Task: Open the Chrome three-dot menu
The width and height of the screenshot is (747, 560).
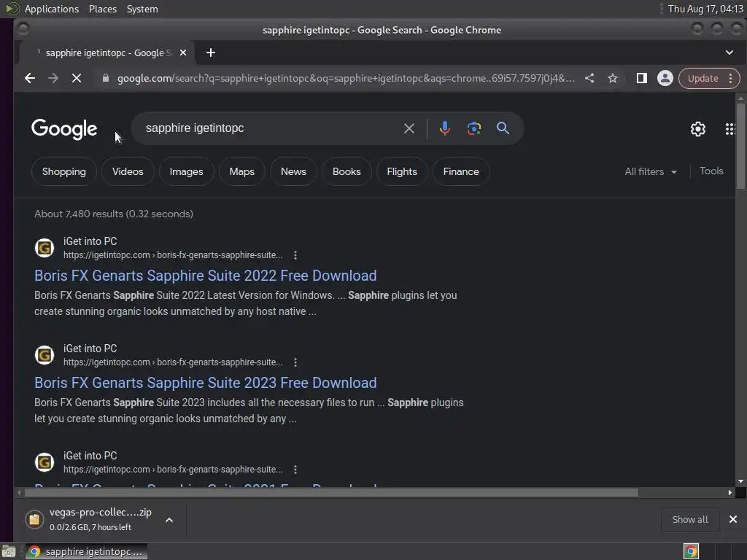Action: 730,79
